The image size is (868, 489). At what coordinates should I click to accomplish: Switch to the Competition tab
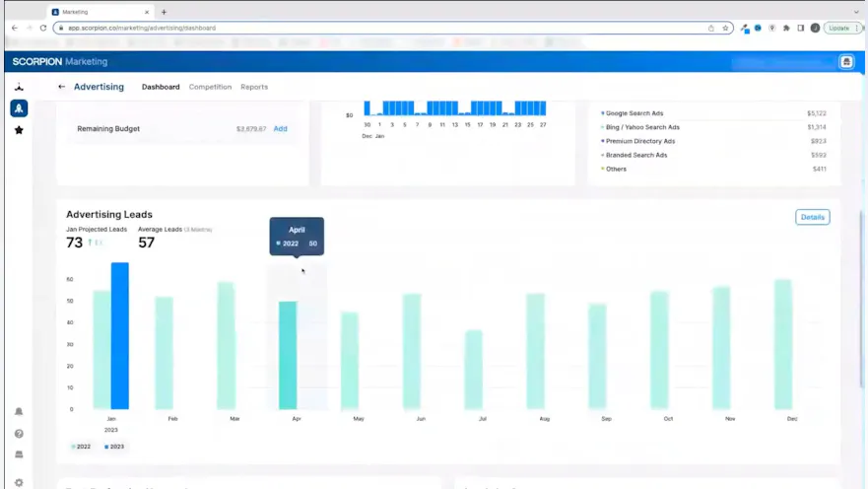pos(210,87)
